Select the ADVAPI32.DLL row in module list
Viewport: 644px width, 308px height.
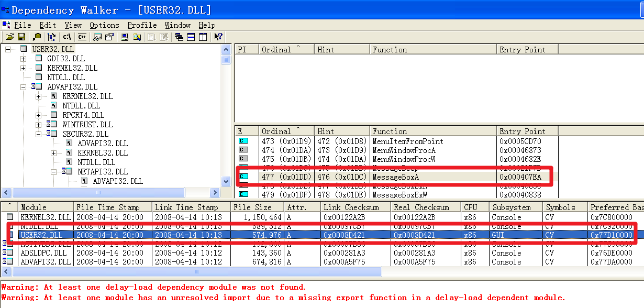pyautogui.click(x=322, y=261)
